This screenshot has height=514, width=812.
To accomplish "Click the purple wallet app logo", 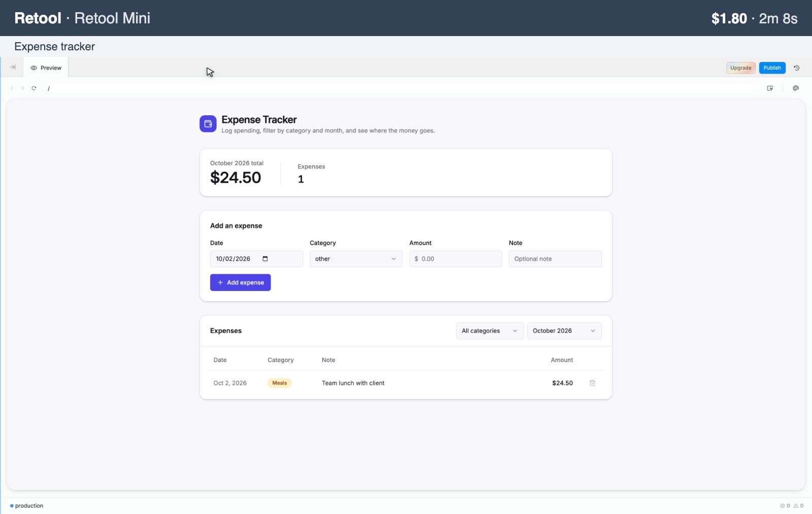I will pos(208,123).
